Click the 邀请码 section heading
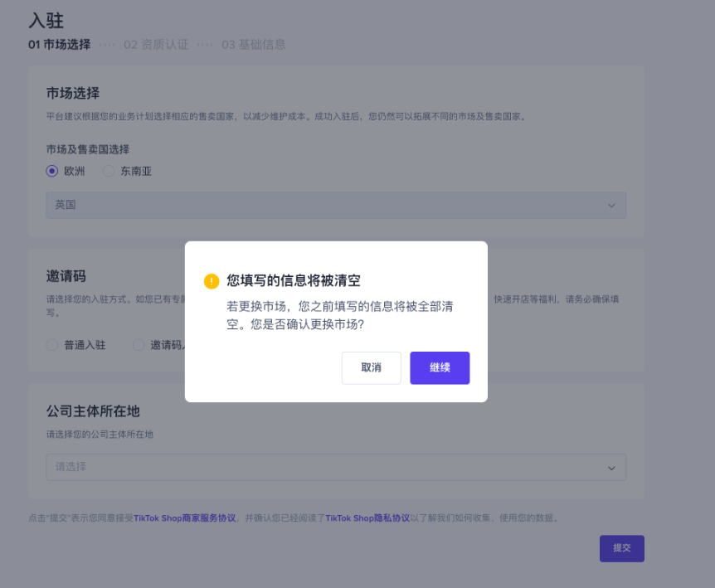The height and width of the screenshot is (588, 715). 66,276
